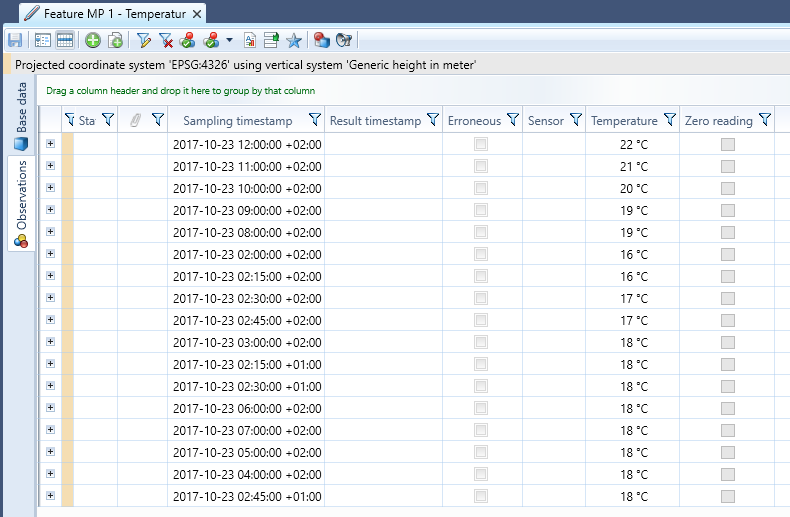This screenshot has height=517, width=790.
Task: Click the green plus add-row icon
Action: click(92, 40)
